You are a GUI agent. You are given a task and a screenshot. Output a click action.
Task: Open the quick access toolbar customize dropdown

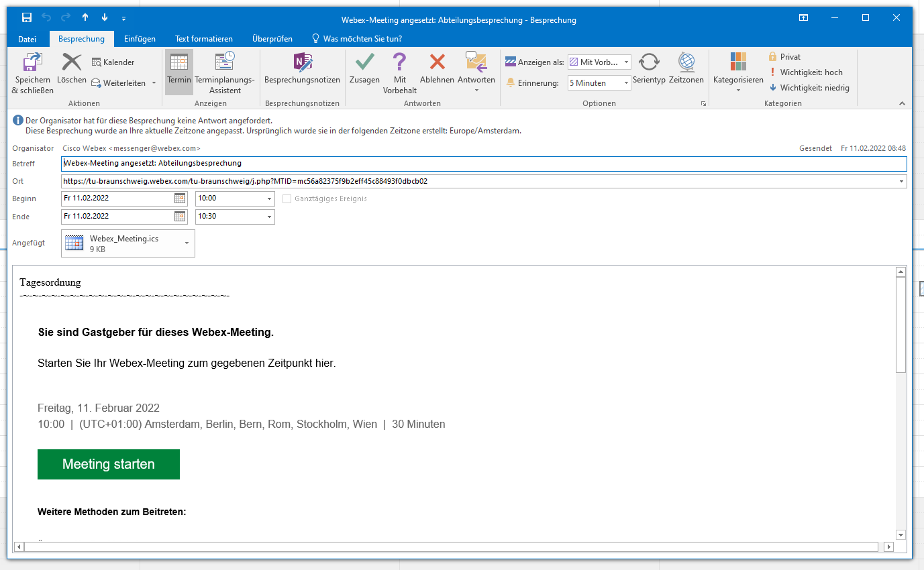123,19
